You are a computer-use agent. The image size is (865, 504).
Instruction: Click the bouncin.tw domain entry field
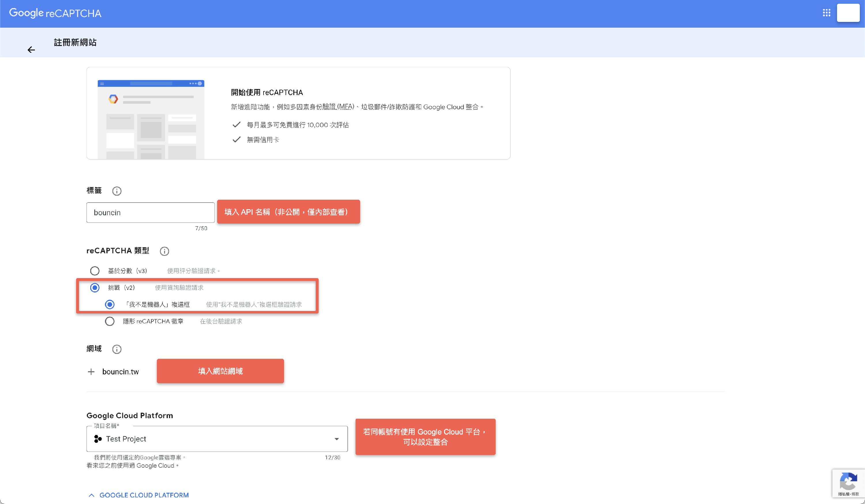(x=121, y=371)
